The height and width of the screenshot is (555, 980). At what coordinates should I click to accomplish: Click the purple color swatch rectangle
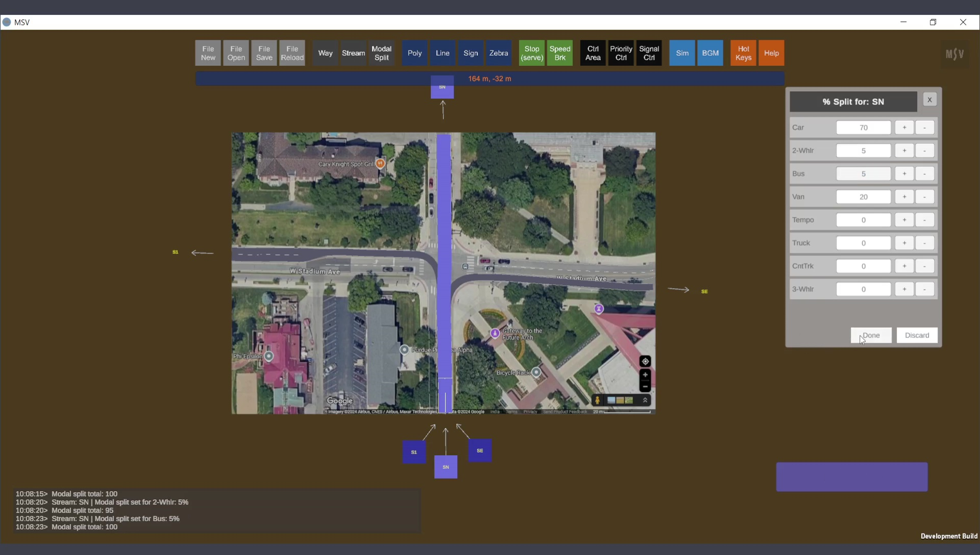[x=851, y=477]
